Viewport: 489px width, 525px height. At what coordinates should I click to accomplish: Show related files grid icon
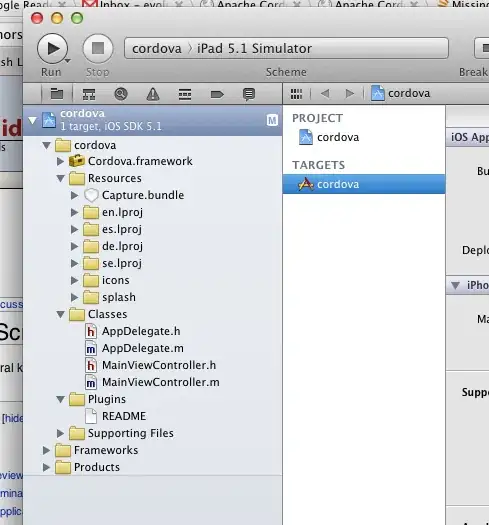point(296,94)
